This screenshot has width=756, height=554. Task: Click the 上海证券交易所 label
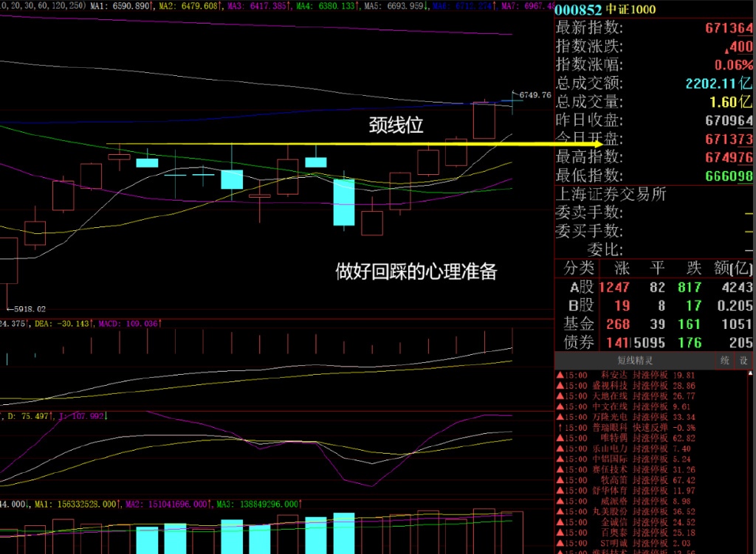pos(611,194)
